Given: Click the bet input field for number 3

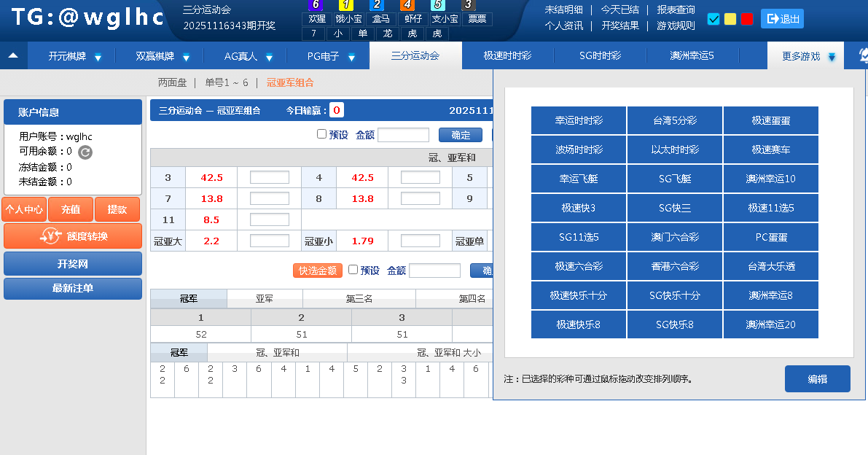Looking at the screenshot, I should pos(269,178).
